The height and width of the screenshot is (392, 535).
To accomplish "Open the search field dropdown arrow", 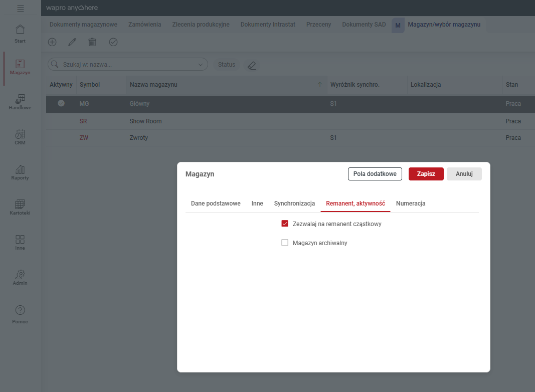I will coord(200,64).
